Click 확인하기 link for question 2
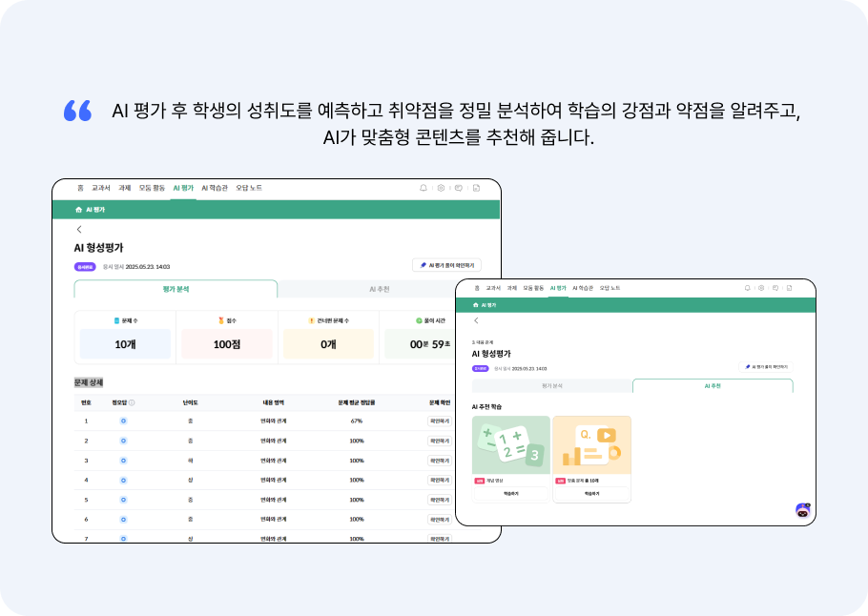 coord(441,441)
